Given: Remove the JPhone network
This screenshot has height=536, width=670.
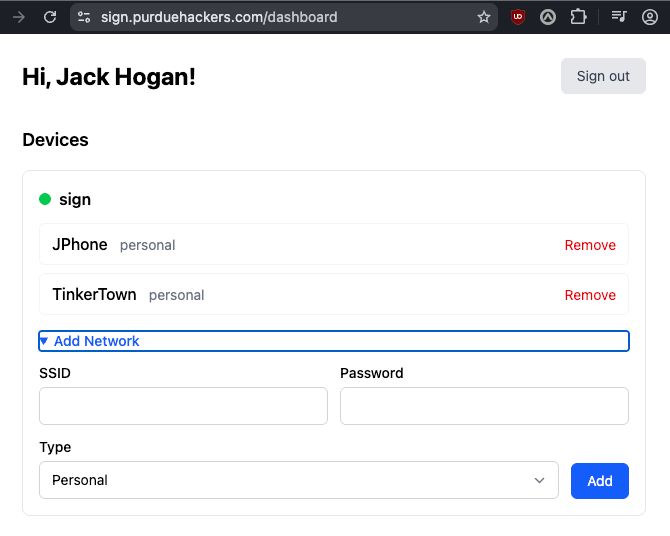Looking at the screenshot, I should click(x=590, y=245).
